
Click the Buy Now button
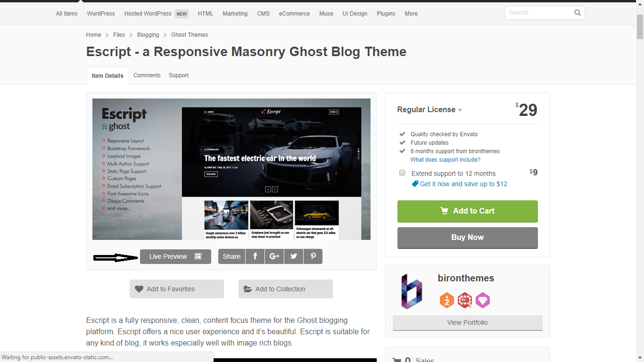pyautogui.click(x=468, y=238)
